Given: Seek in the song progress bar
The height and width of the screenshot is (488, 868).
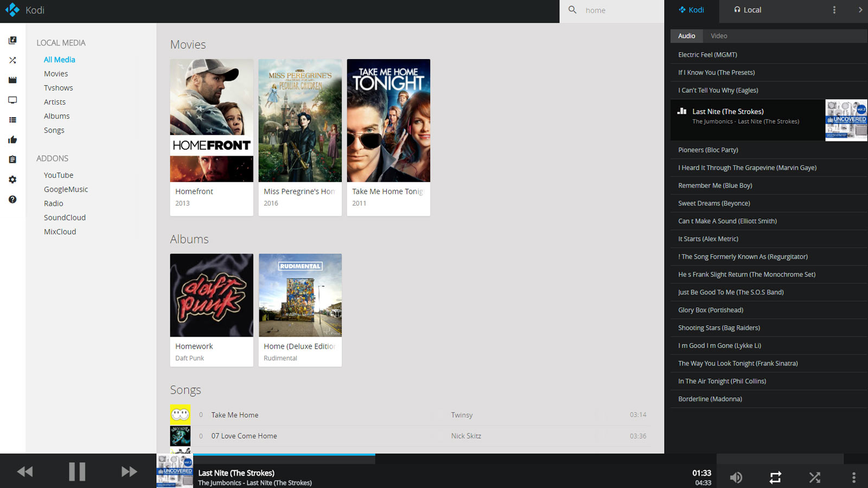Looking at the screenshot, I should click(455, 459).
